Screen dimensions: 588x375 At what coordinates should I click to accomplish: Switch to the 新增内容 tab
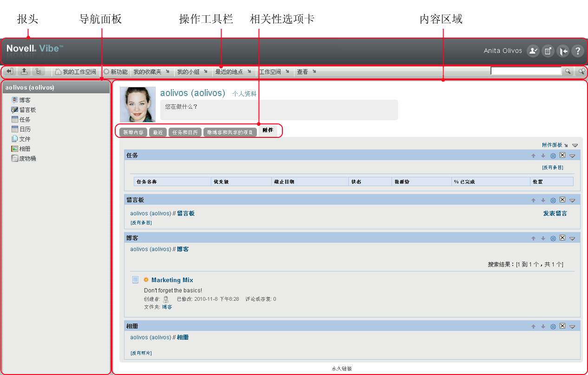tap(133, 132)
